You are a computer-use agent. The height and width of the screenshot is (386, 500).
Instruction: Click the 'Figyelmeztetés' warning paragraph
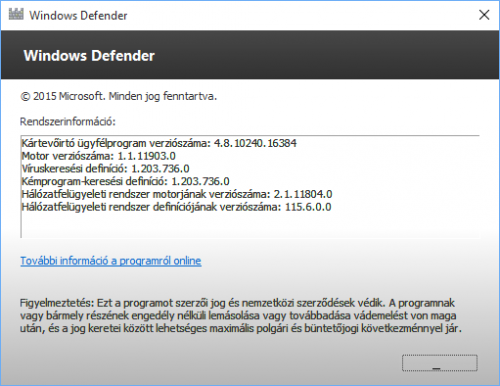point(241,316)
